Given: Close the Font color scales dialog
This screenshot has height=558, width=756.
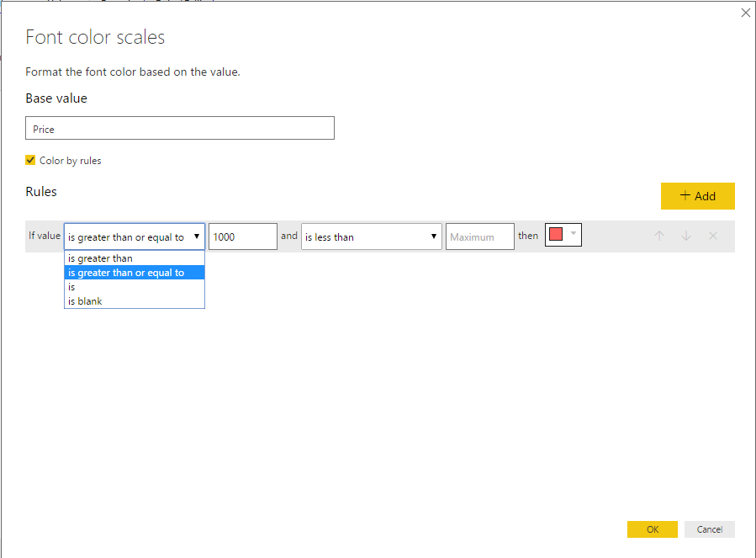Looking at the screenshot, I should (x=744, y=13).
